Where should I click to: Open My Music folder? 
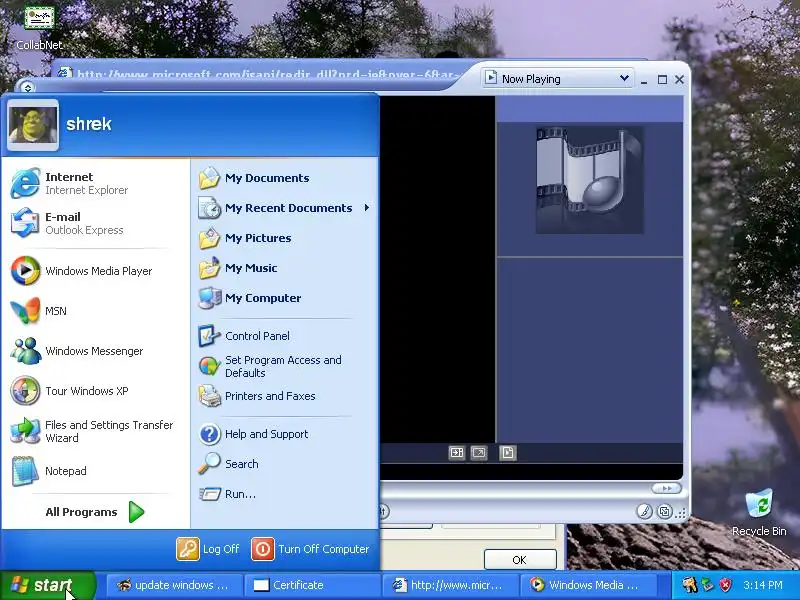click(x=284, y=268)
